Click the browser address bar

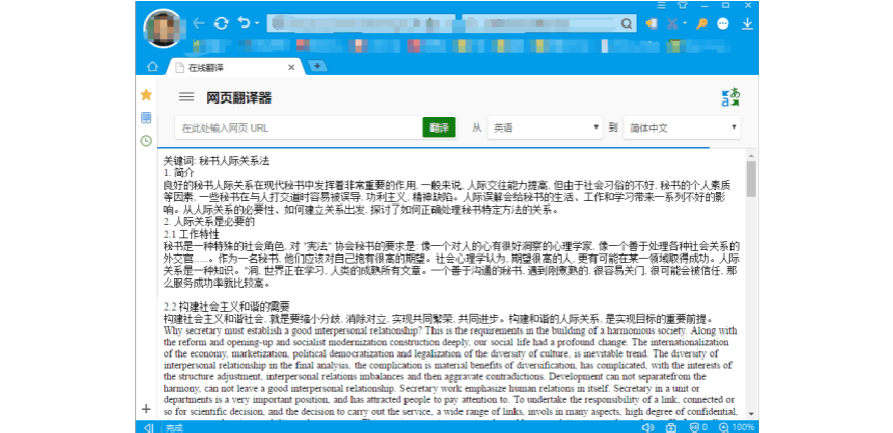tap(361, 23)
